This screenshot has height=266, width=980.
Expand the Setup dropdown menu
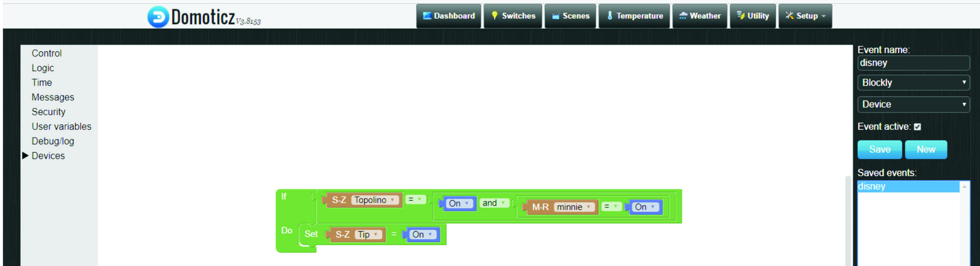pos(805,16)
